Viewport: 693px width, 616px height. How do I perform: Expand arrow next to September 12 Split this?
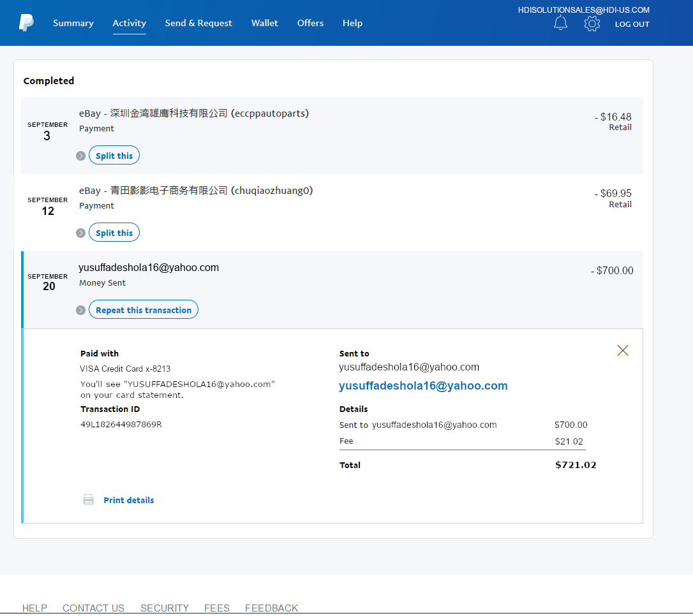[x=80, y=233]
